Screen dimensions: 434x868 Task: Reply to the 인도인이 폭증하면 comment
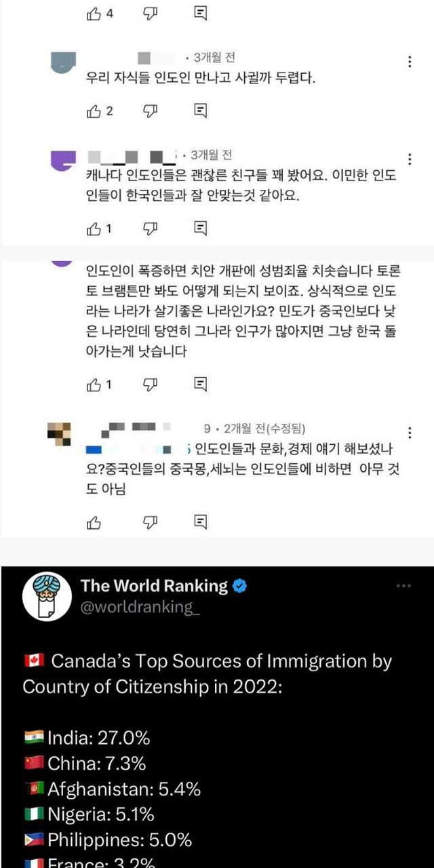[x=200, y=384]
